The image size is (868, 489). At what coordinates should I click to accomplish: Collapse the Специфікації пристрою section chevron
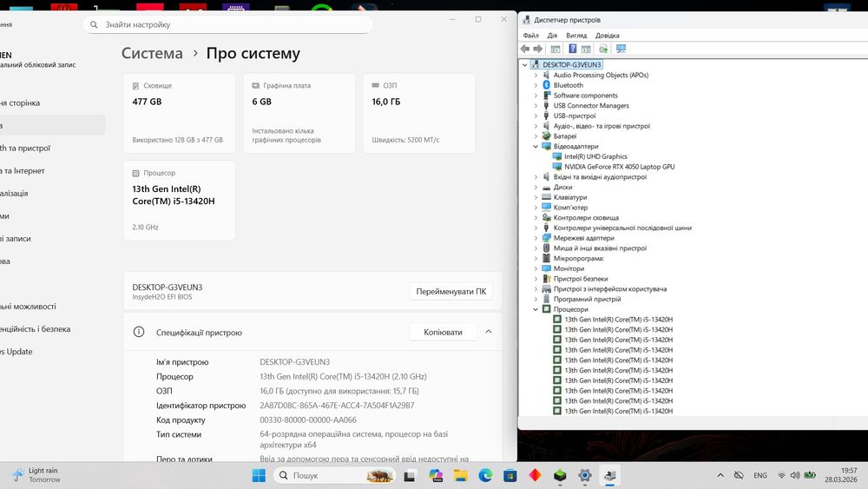[488, 332]
